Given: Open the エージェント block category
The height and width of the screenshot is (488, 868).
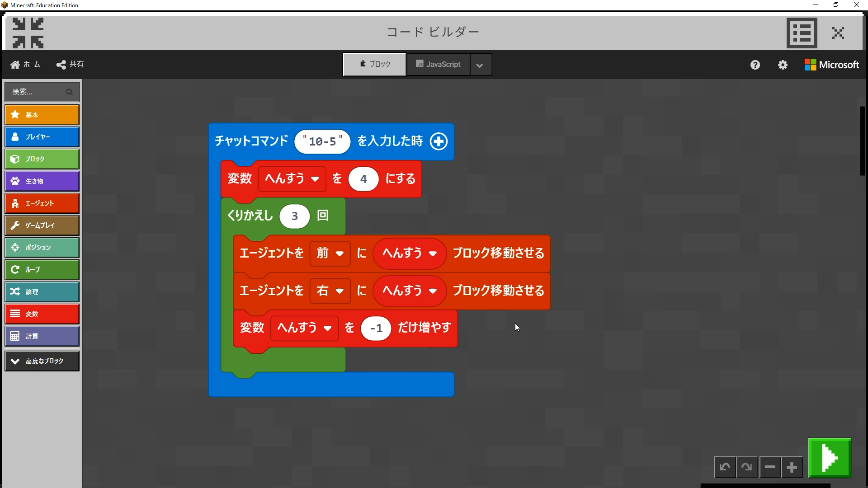Looking at the screenshot, I should point(42,203).
